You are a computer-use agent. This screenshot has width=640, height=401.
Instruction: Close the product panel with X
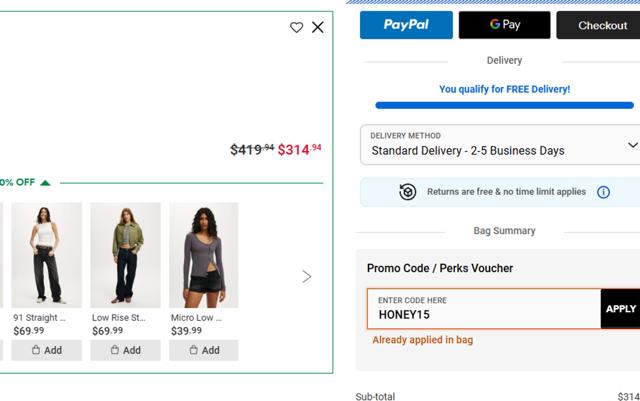point(318,28)
